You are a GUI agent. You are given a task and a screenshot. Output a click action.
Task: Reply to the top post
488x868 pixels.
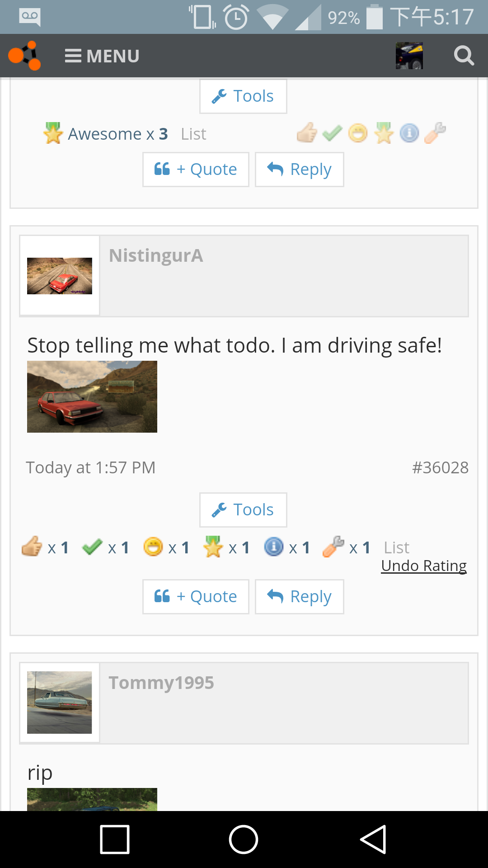coord(299,170)
